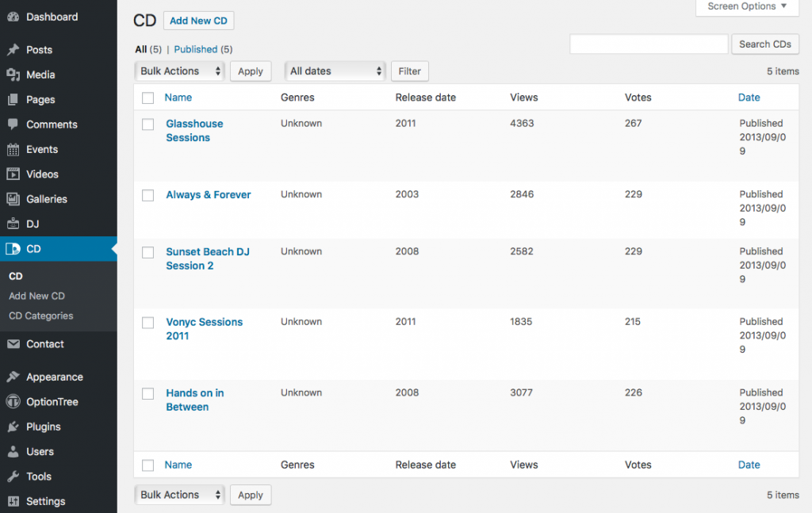Screen dimensions: 812x513
Task: Click the Comments speech bubble icon
Action: point(14,124)
